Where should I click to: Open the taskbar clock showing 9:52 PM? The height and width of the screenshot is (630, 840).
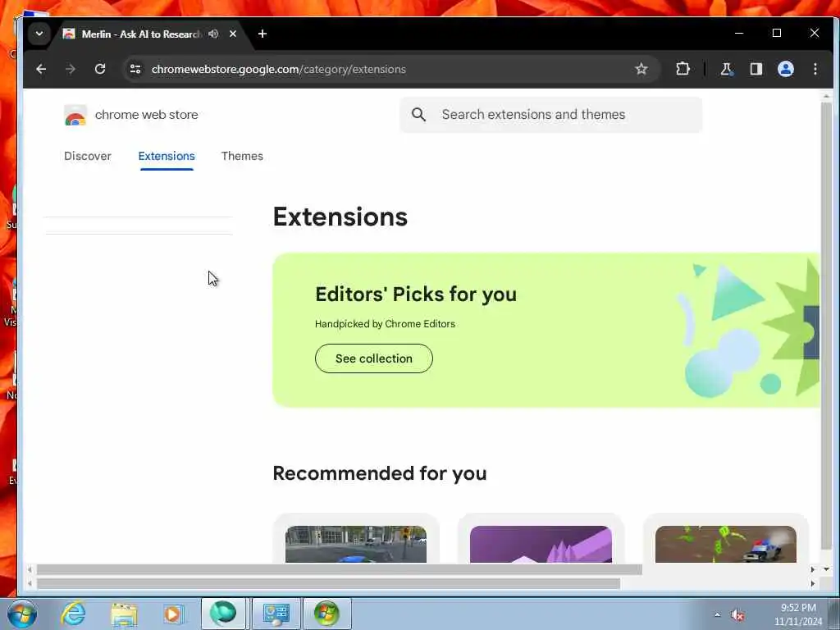(x=797, y=614)
